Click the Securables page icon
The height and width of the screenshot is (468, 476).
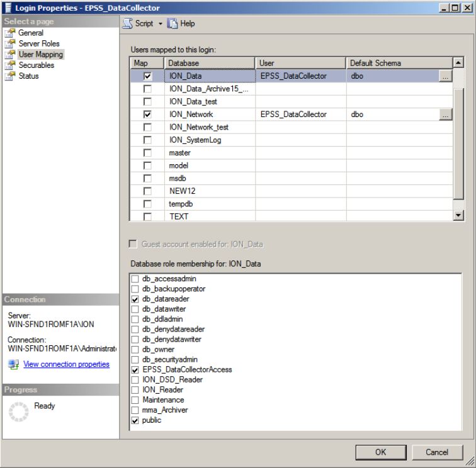[9, 65]
